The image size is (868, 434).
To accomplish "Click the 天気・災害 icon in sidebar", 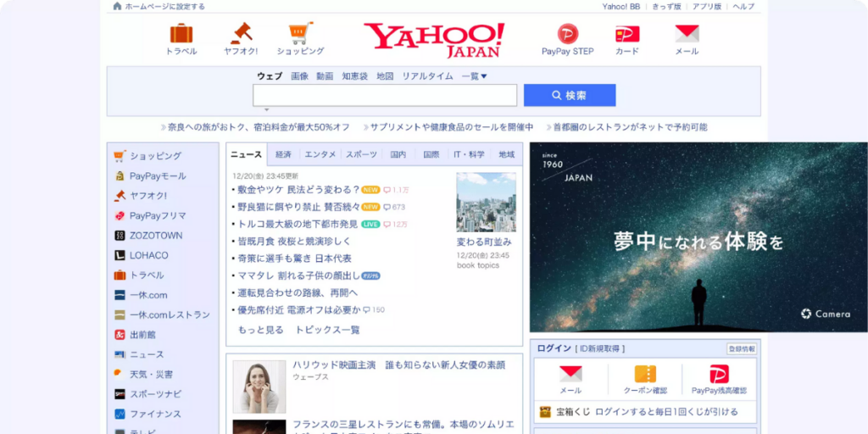I will tap(119, 374).
